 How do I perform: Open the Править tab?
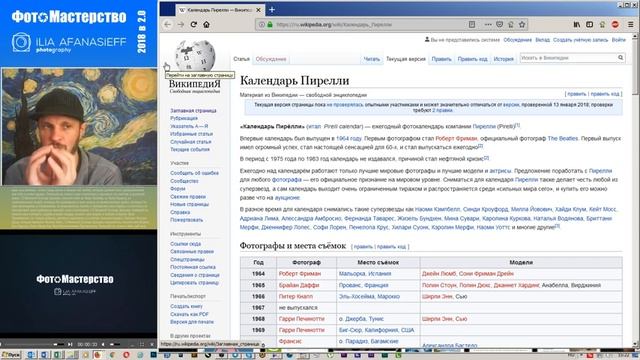coord(441,59)
